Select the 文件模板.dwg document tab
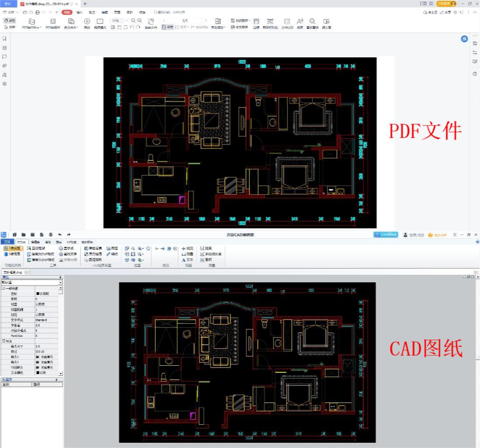480x448 pixels. point(13,271)
